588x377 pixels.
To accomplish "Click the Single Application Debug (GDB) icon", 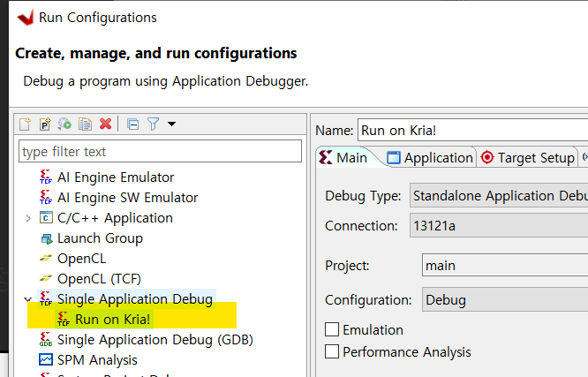I will tap(46, 339).
